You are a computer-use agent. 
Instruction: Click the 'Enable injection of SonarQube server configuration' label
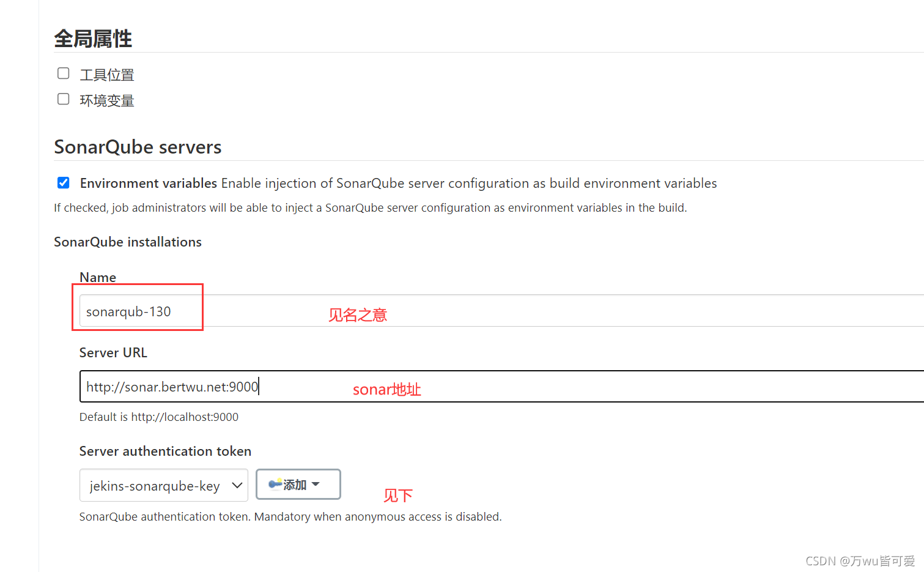pyautogui.click(x=469, y=183)
